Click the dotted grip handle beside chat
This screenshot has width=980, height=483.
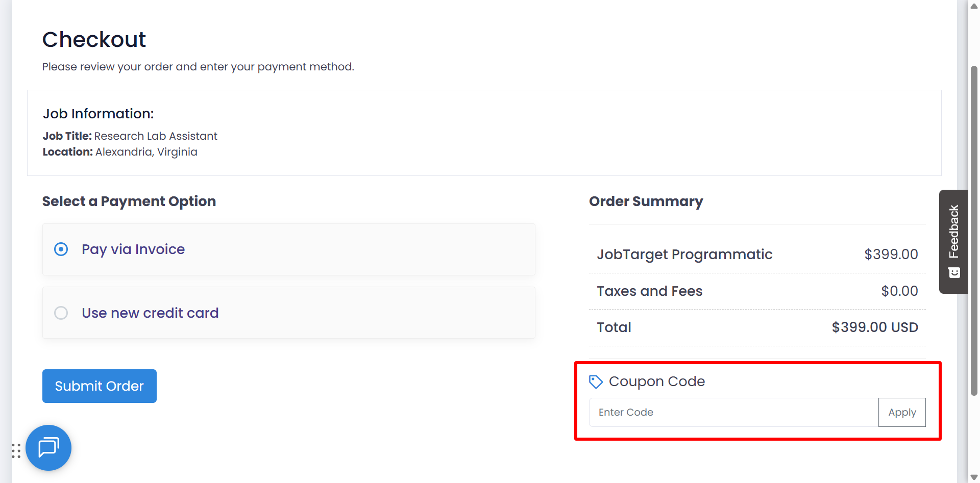pyautogui.click(x=16, y=450)
